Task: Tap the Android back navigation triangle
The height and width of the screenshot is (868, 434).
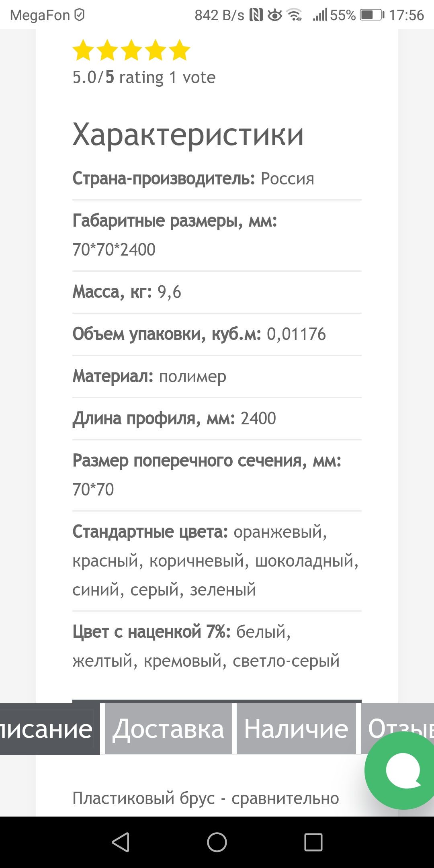Action: point(121,842)
